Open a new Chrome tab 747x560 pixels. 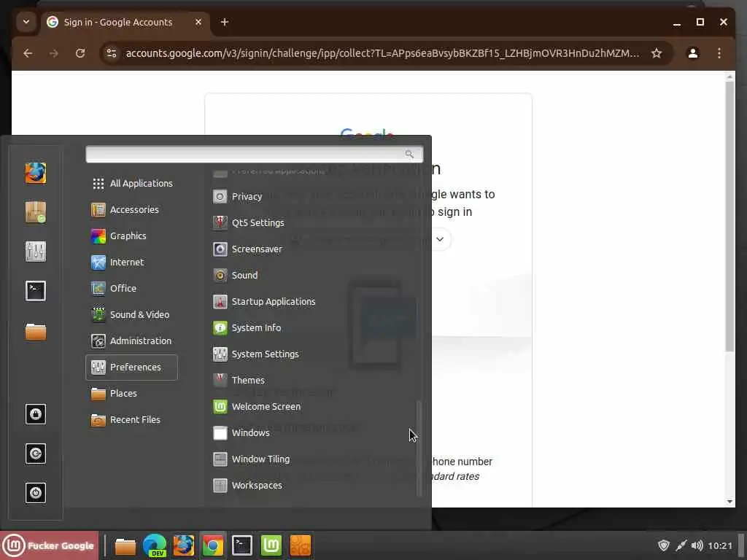tap(225, 22)
